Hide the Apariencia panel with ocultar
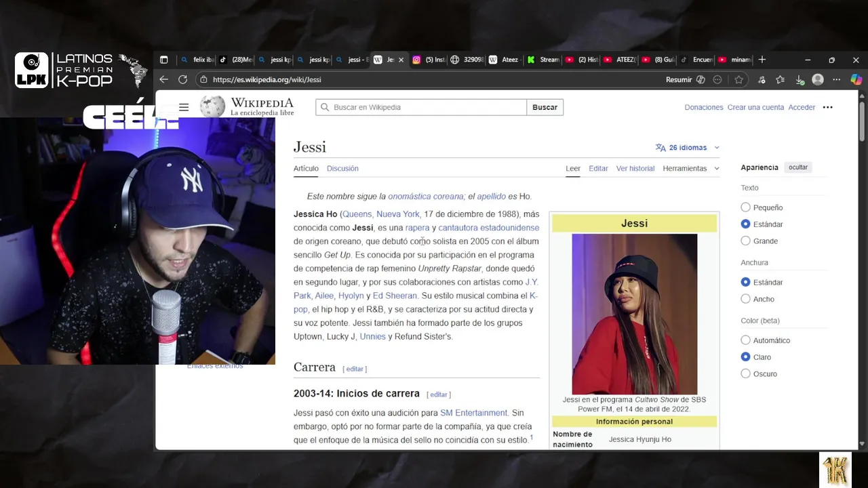 coord(798,167)
